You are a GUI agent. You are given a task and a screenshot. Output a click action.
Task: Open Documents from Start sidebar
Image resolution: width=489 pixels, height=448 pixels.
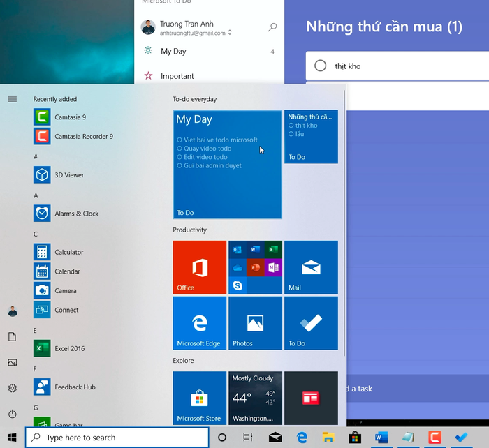[x=13, y=337]
